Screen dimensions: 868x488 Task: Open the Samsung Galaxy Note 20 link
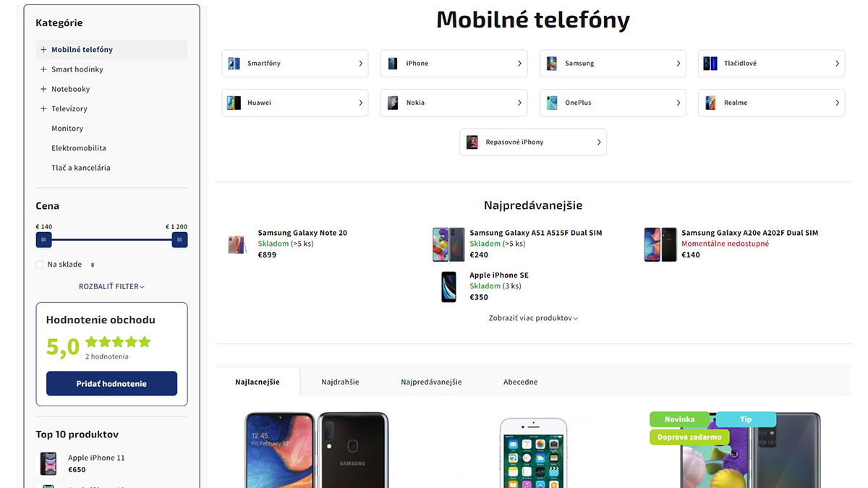pyautogui.click(x=302, y=233)
